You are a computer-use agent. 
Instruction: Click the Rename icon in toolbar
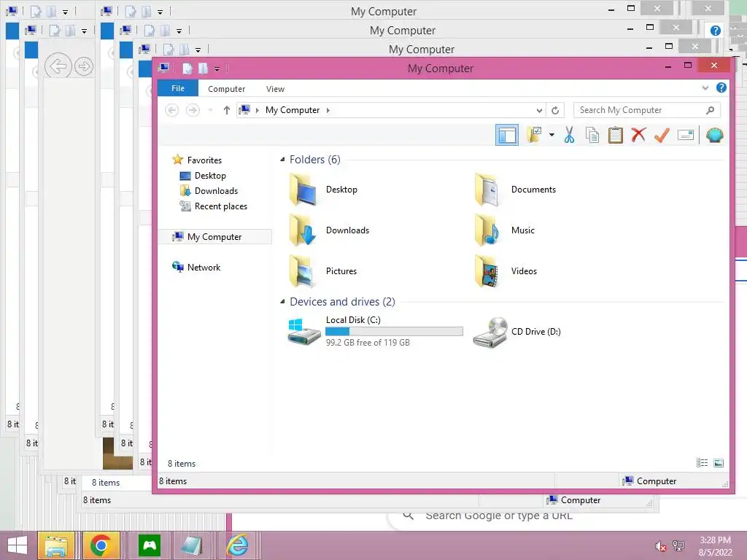click(x=685, y=135)
